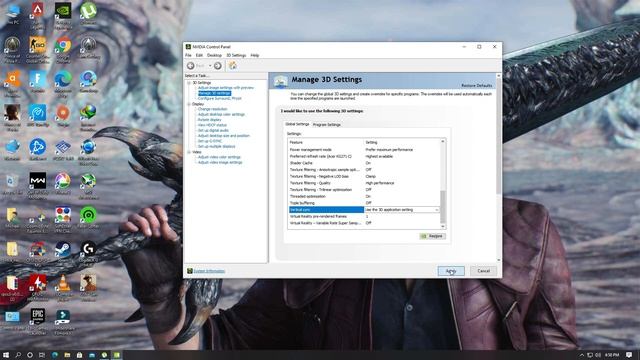Click settings list scrollbar up arrow
This screenshot has height=360, width=640.
pos(443,142)
